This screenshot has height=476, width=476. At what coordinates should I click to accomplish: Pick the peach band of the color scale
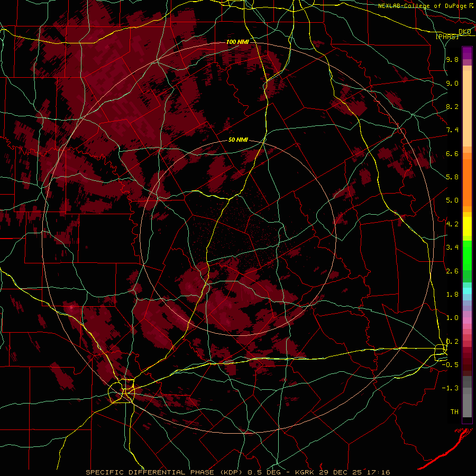click(x=467, y=108)
